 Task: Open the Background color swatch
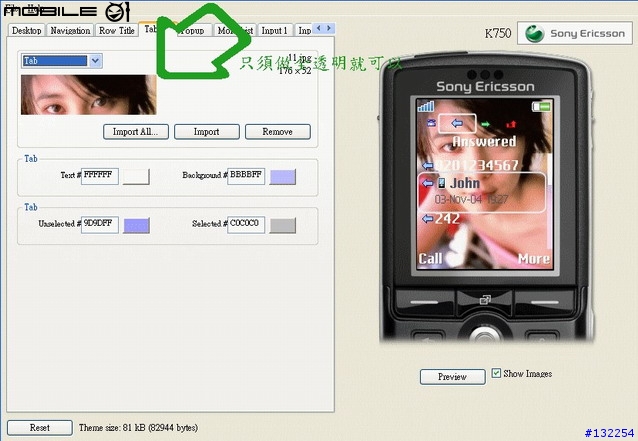point(282,177)
